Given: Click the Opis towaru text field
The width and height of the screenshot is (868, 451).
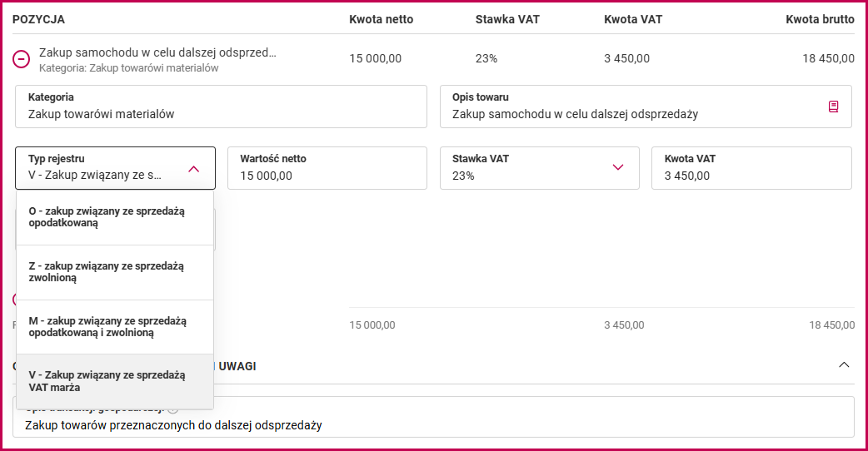Looking at the screenshot, I should tap(646, 107).
